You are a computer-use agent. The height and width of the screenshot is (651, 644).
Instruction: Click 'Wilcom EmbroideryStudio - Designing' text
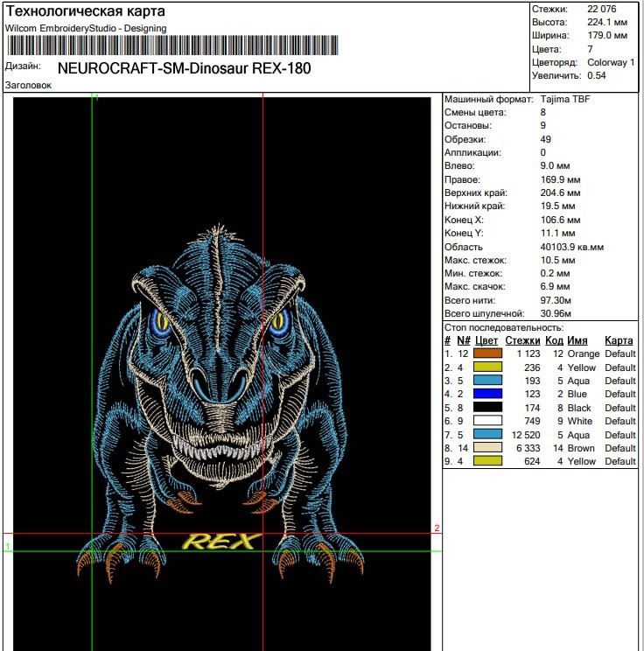[86, 28]
